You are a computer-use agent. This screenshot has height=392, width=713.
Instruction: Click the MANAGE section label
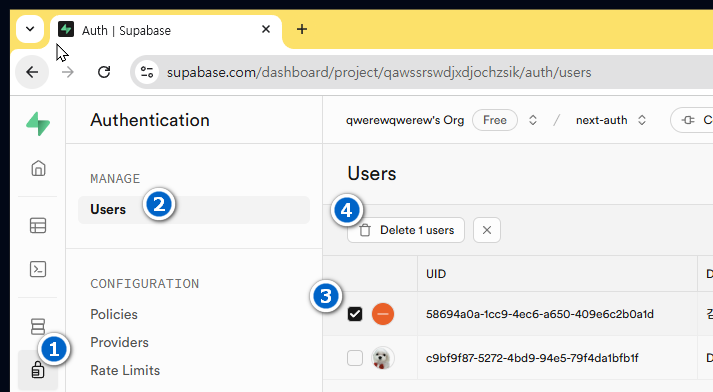coord(115,179)
